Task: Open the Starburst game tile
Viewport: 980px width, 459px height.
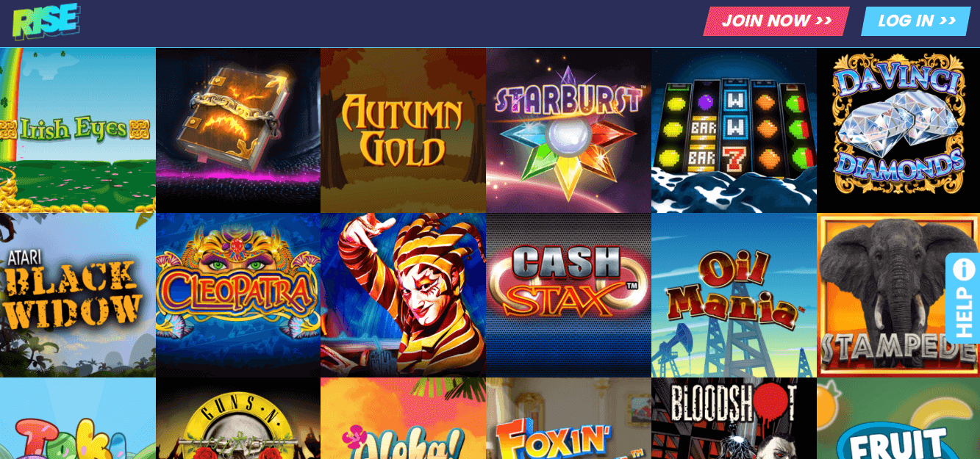Action: (568, 130)
